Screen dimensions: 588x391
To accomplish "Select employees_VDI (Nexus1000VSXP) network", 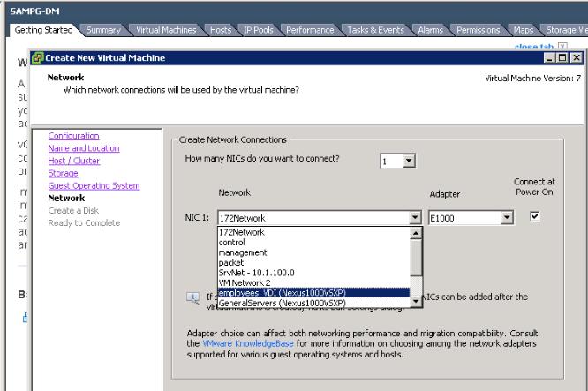I will pyautogui.click(x=314, y=293).
